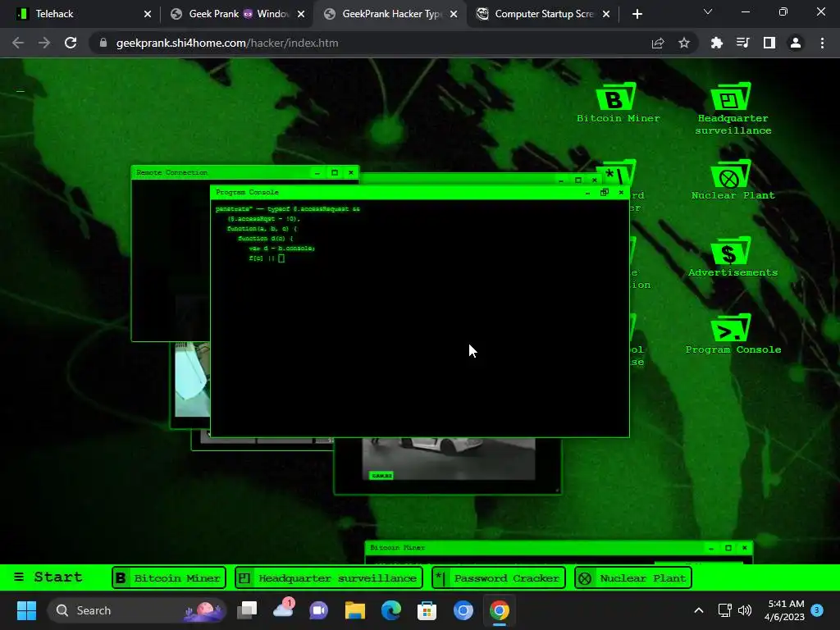Maximize the Remote Connection window
840x630 pixels.
[335, 172]
